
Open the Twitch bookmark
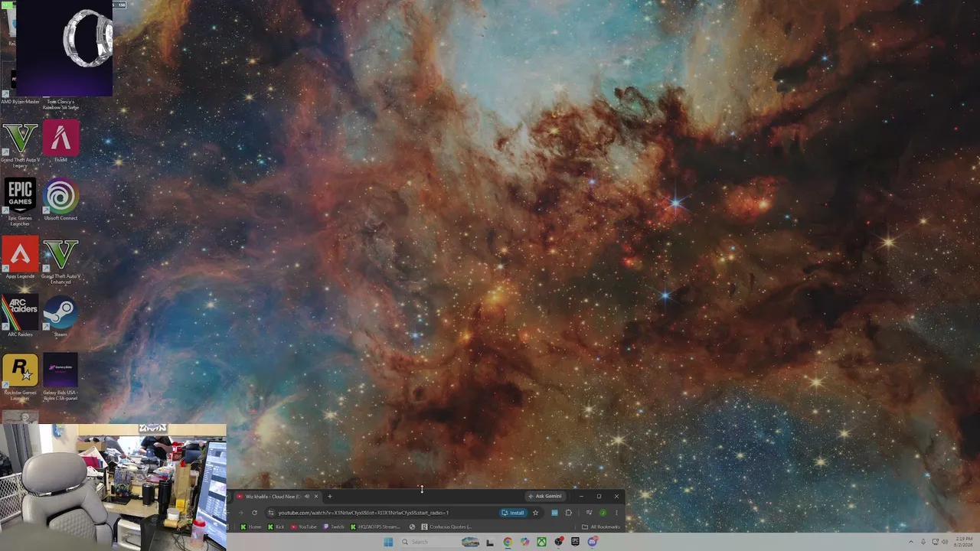click(334, 527)
